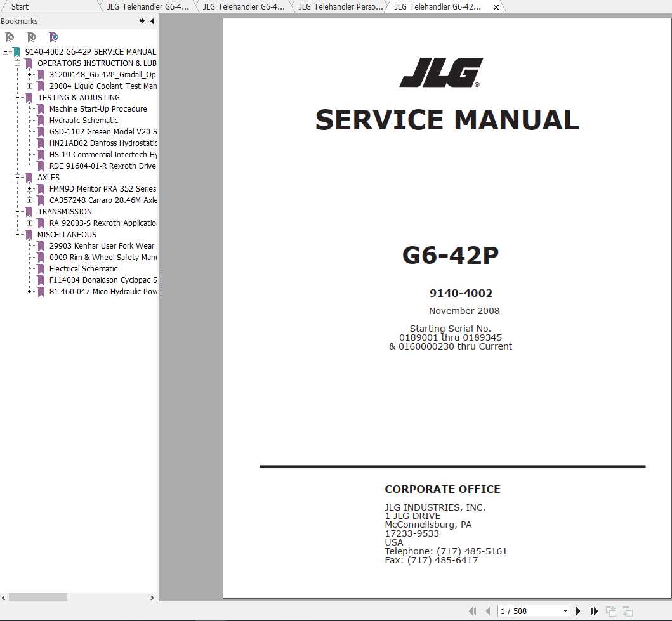Open 31200148_G6-42P_Gradall_Op bookmark

point(103,74)
